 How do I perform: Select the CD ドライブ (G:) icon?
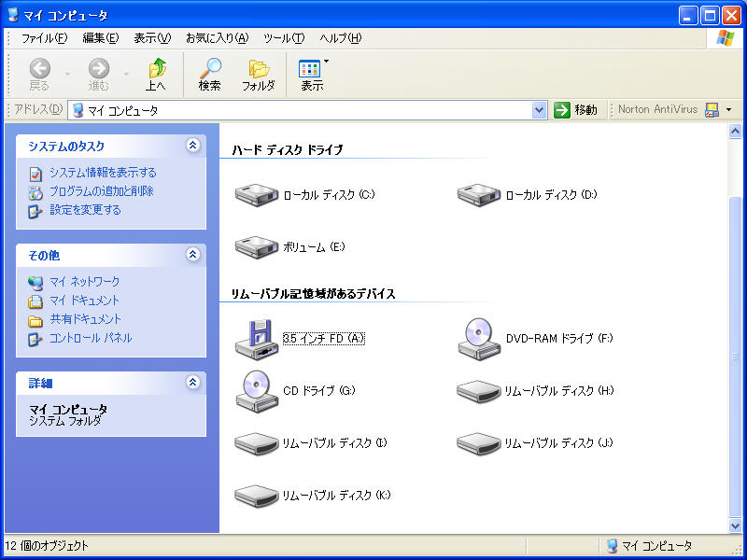pyautogui.click(x=256, y=391)
